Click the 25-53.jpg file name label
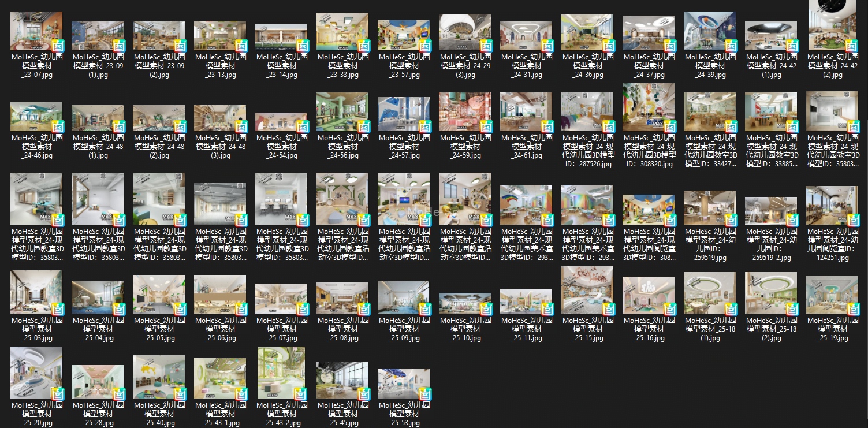 404,414
